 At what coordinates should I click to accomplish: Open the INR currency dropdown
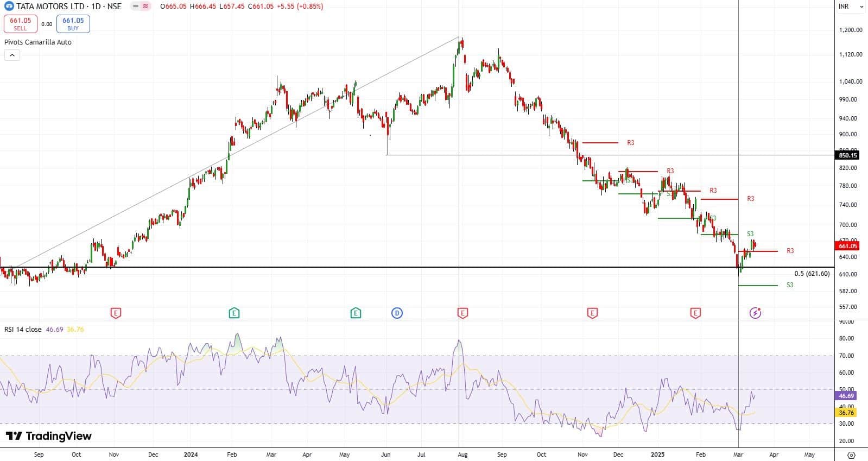point(851,7)
